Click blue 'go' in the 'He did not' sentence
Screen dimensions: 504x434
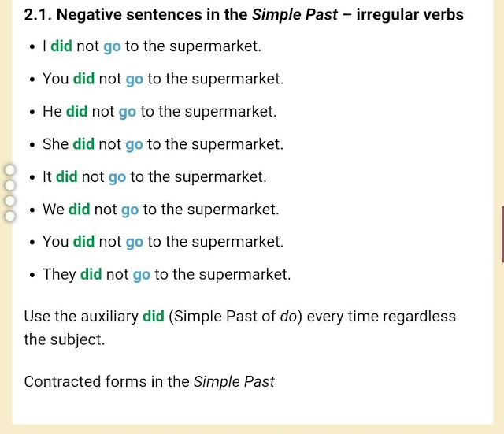click(x=128, y=112)
